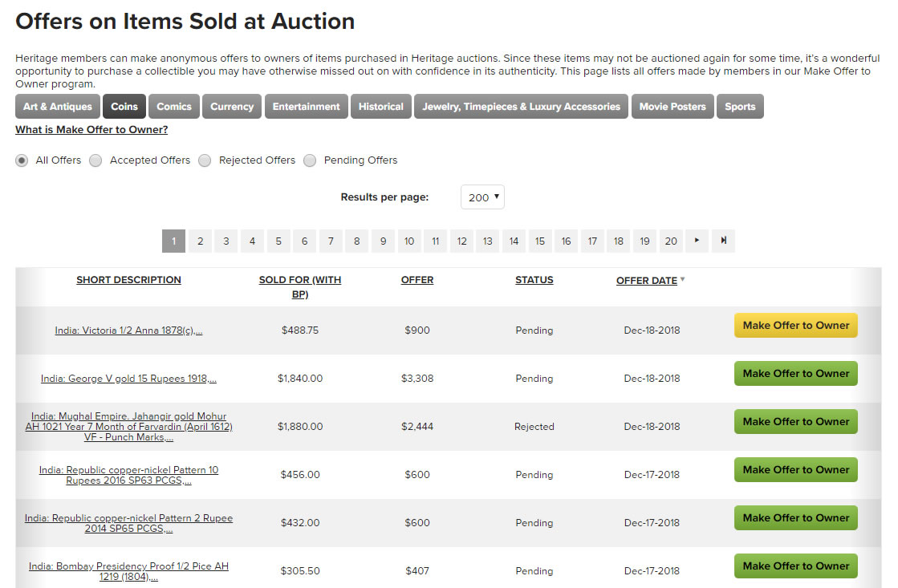This screenshot has width=898, height=588.
Task: Click sort arrow beside Offer Date header
Action: pyautogui.click(x=683, y=280)
